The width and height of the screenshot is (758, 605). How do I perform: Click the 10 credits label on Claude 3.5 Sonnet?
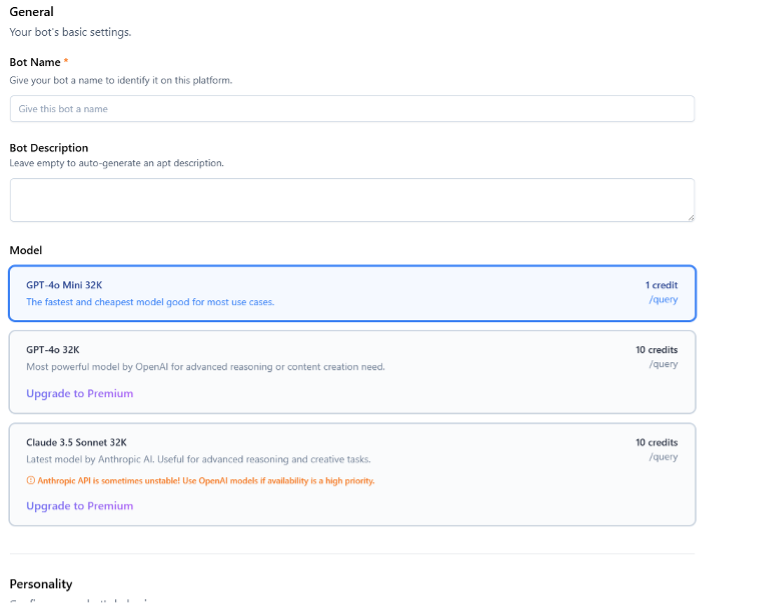[x=656, y=442]
